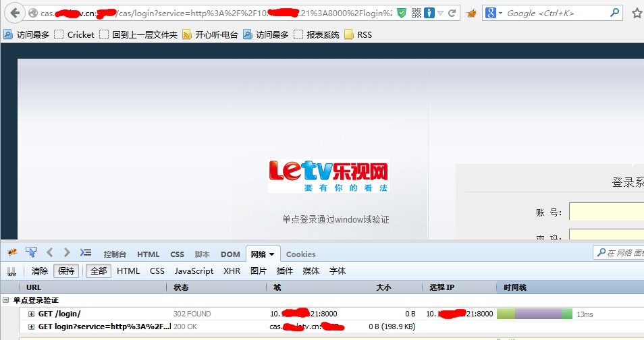This screenshot has width=644, height=340.
Task: Click the 远程 IP column header
Action: pyautogui.click(x=459, y=287)
